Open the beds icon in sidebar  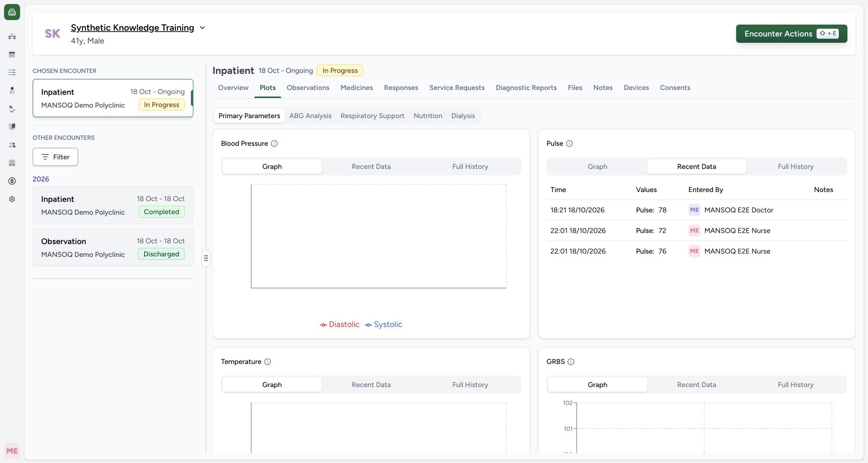click(x=12, y=163)
